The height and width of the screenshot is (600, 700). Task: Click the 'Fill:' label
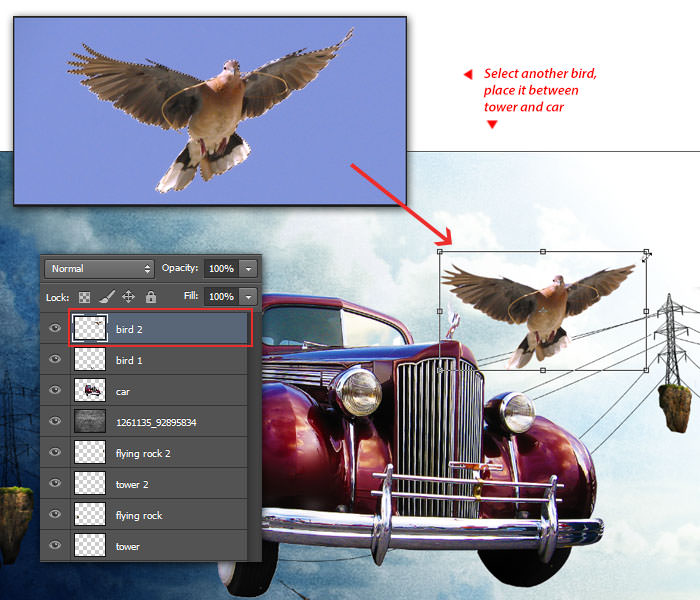click(191, 296)
